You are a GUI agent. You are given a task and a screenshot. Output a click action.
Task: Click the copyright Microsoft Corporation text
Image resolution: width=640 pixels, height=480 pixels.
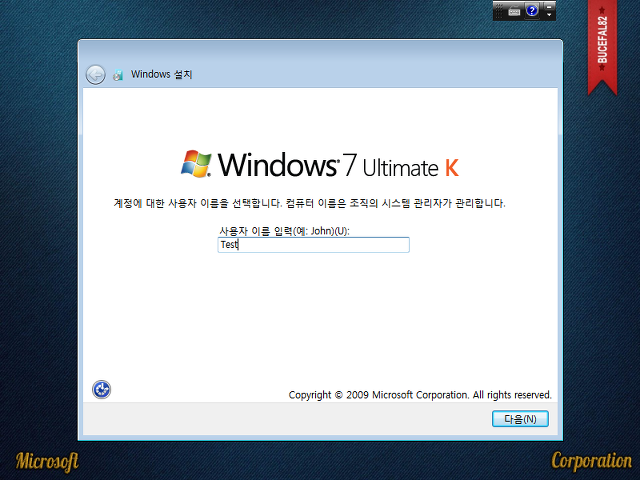pyautogui.click(x=420, y=395)
